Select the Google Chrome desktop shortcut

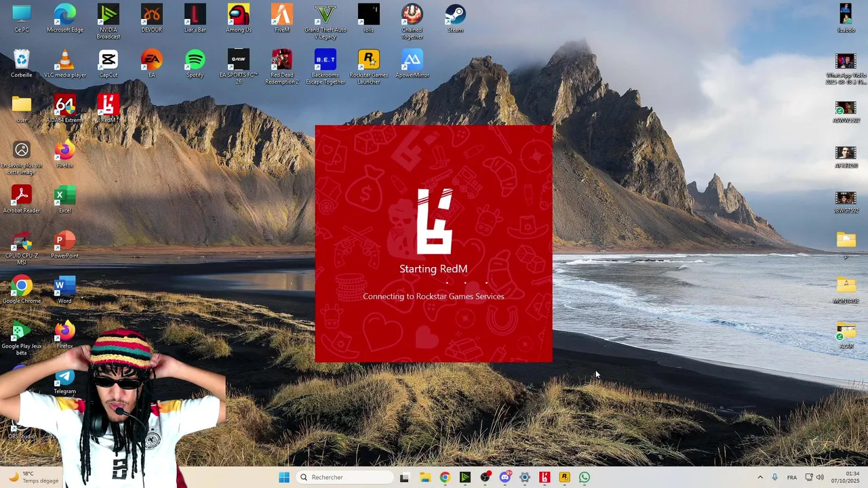22,289
